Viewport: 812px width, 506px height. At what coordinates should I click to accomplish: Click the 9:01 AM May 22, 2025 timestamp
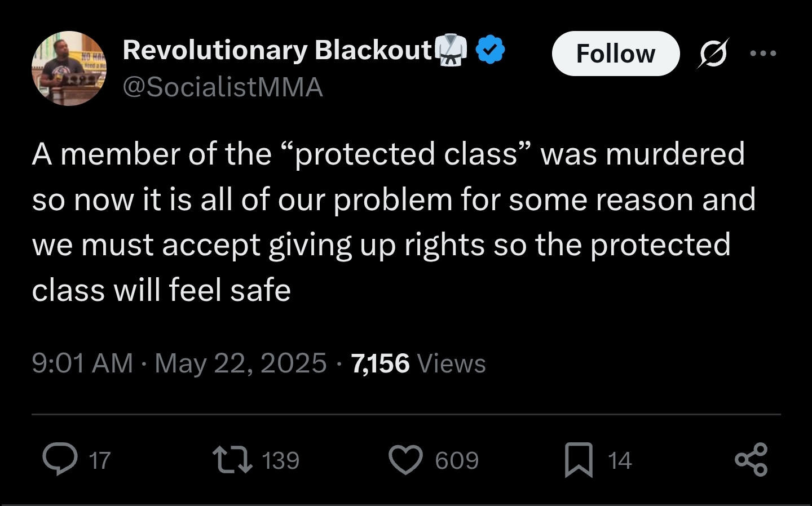point(179,363)
